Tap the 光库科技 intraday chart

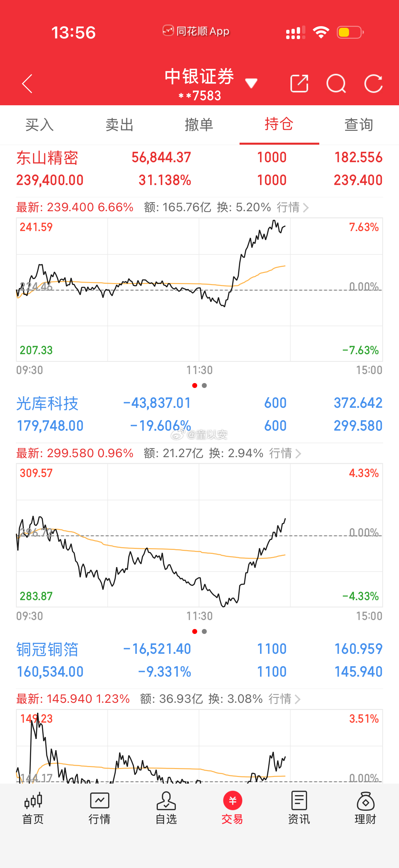point(199,535)
